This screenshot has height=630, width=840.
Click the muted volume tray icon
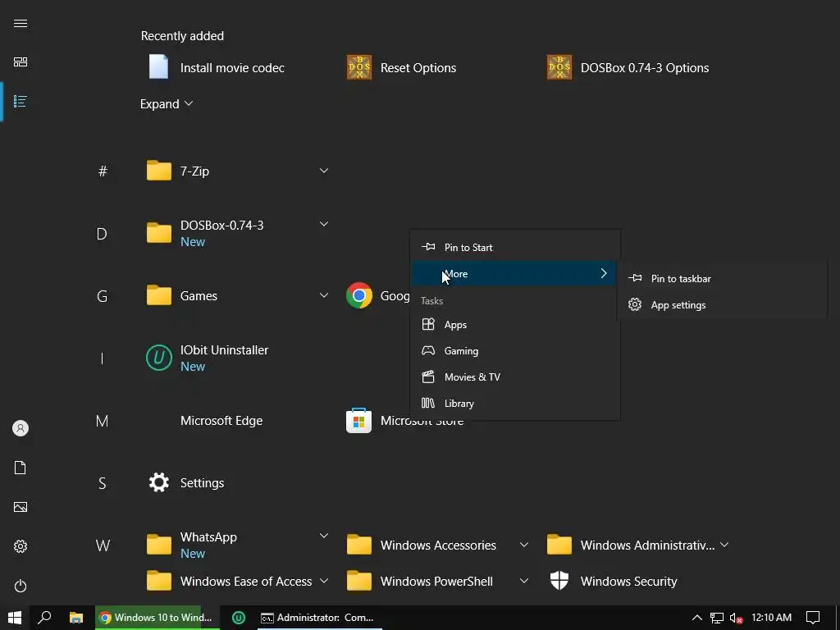point(736,618)
